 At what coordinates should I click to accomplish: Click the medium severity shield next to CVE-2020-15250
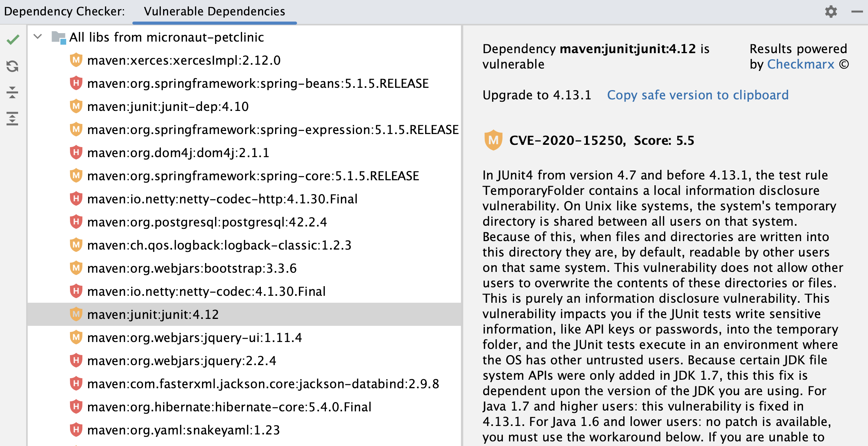coord(493,140)
